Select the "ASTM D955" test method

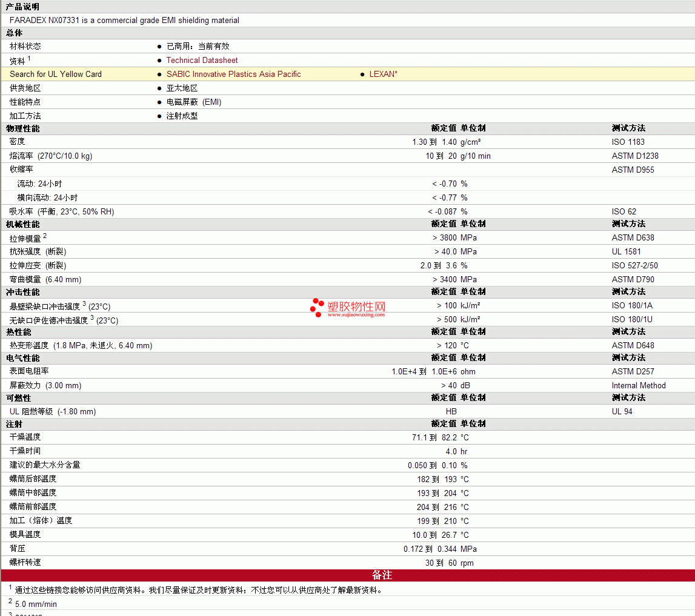tap(633, 170)
